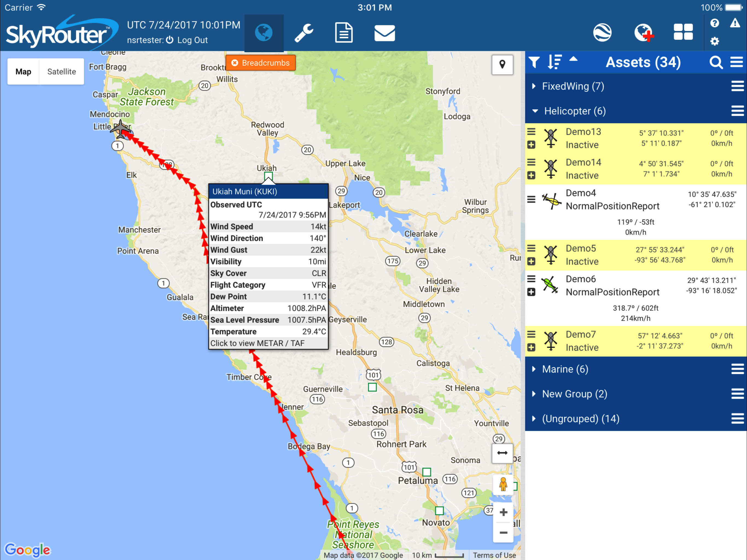The image size is (747, 560).
Task: Open the help question mark icon
Action: pos(714,23)
